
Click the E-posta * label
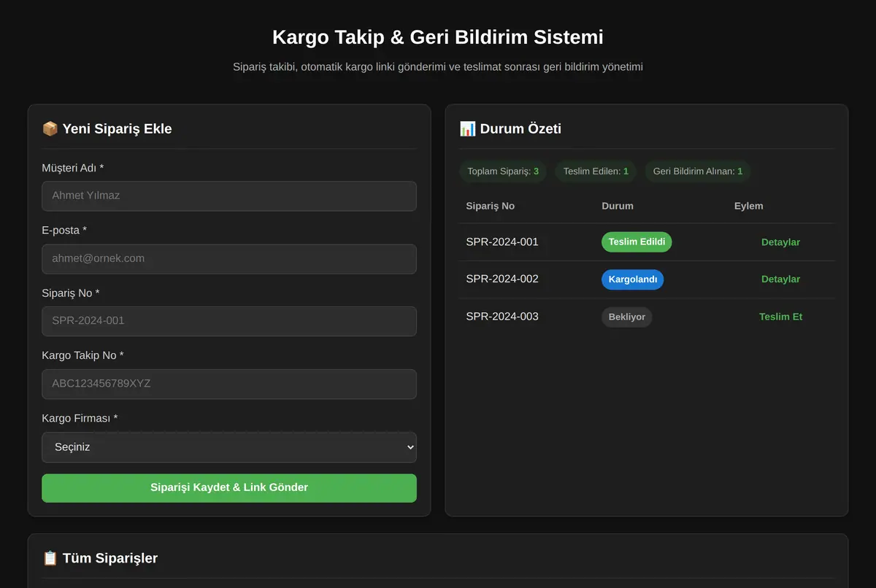(64, 231)
